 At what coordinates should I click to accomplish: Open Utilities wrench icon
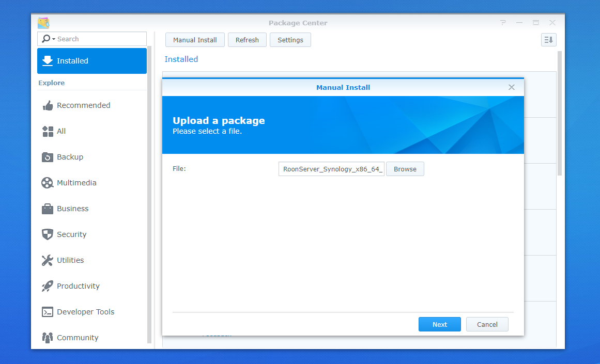tap(48, 260)
